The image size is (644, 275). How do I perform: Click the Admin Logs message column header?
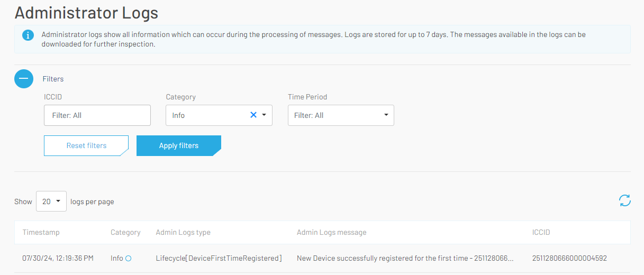(x=331, y=232)
